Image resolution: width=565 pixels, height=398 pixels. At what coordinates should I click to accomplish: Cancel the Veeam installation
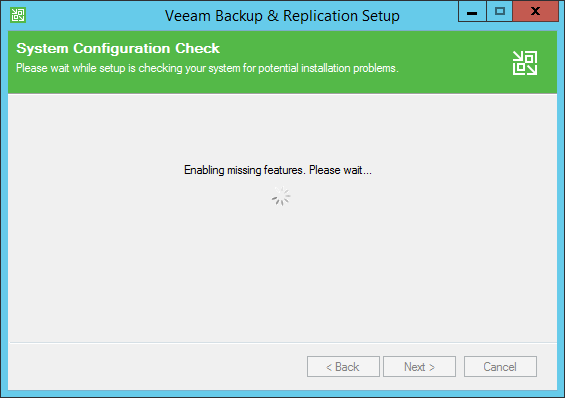coord(500,367)
